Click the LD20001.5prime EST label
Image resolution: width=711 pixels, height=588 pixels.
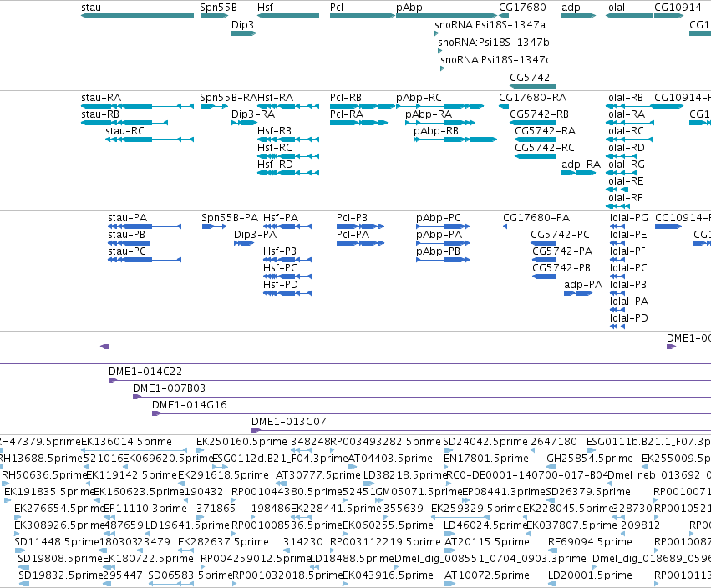(x=590, y=575)
